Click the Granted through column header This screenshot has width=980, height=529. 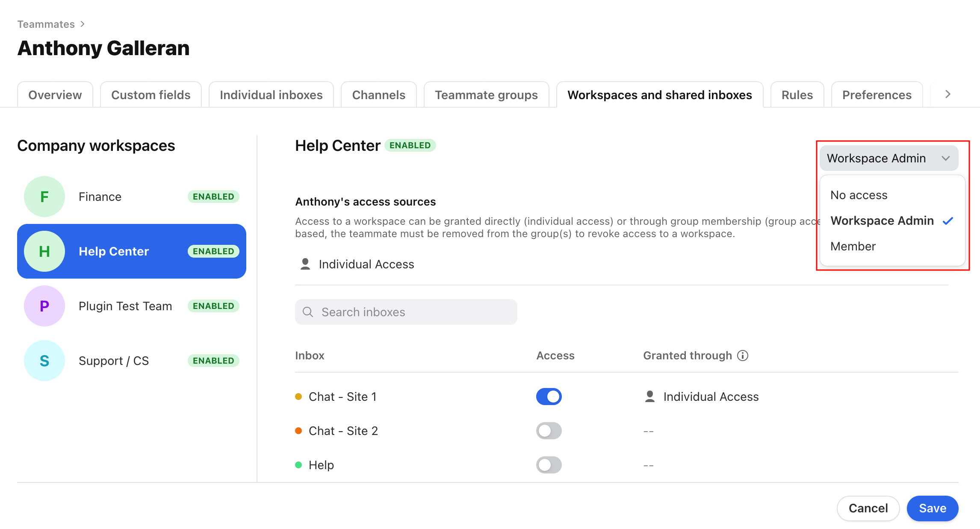point(688,356)
